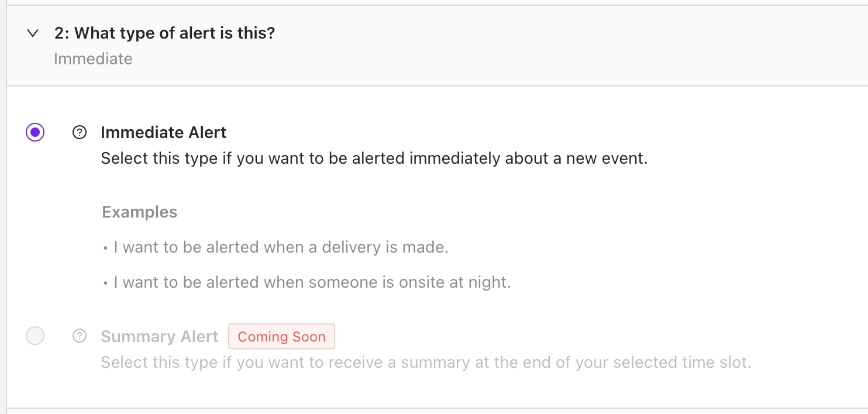Click the "Summary Alert" option label
Image resolution: width=868 pixels, height=414 pixels.
[x=159, y=337]
